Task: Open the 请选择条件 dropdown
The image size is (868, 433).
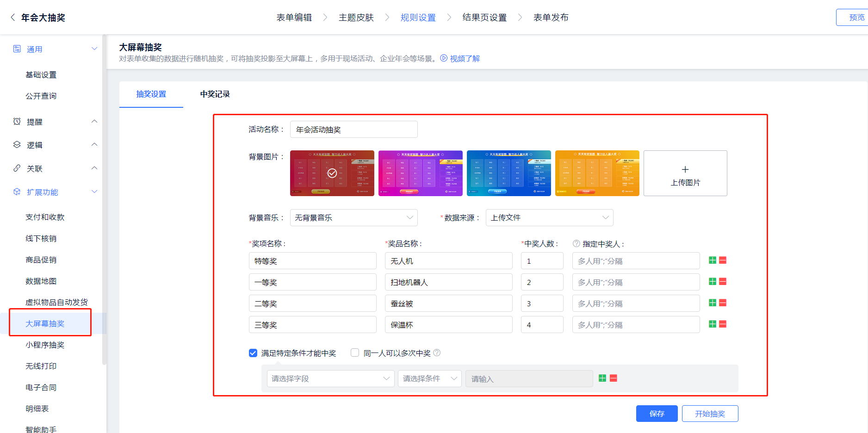Action: click(x=430, y=378)
